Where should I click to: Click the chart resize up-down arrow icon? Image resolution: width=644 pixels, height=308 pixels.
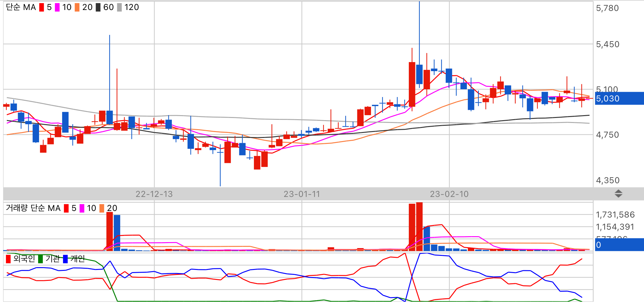coord(618,194)
